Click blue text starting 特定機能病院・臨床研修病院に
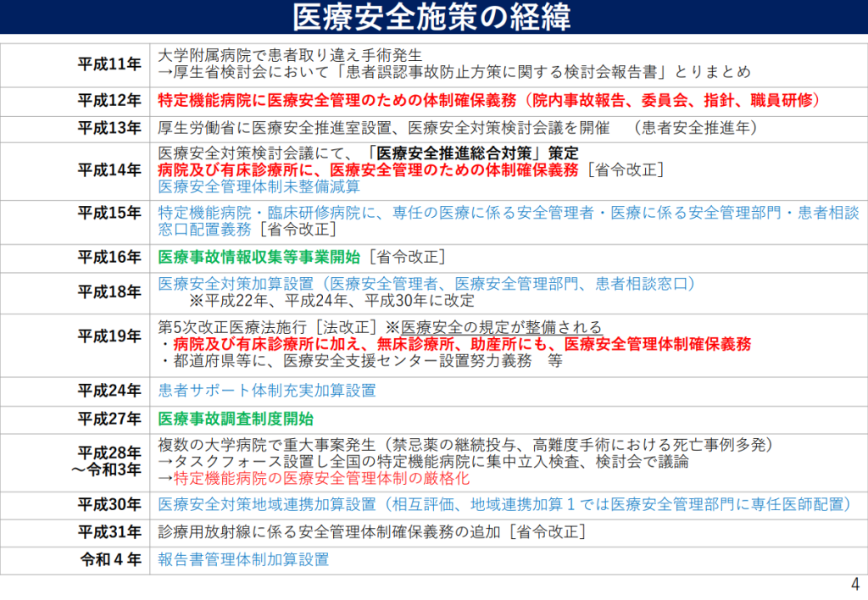868x600 pixels. tap(509, 213)
